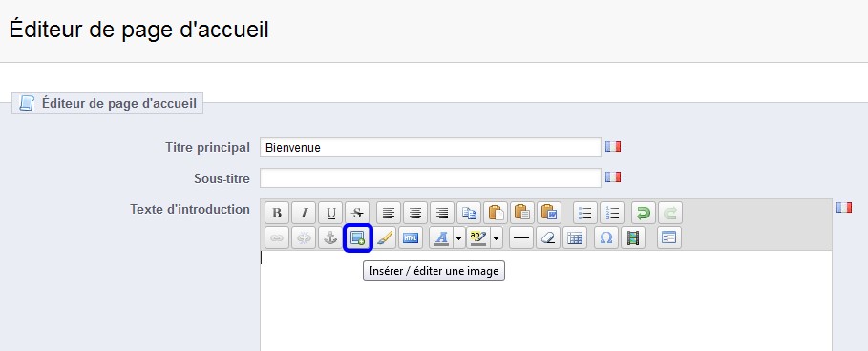Viewport: 868px width, 351px height.
Task: Insert a table
Action: 575,238
